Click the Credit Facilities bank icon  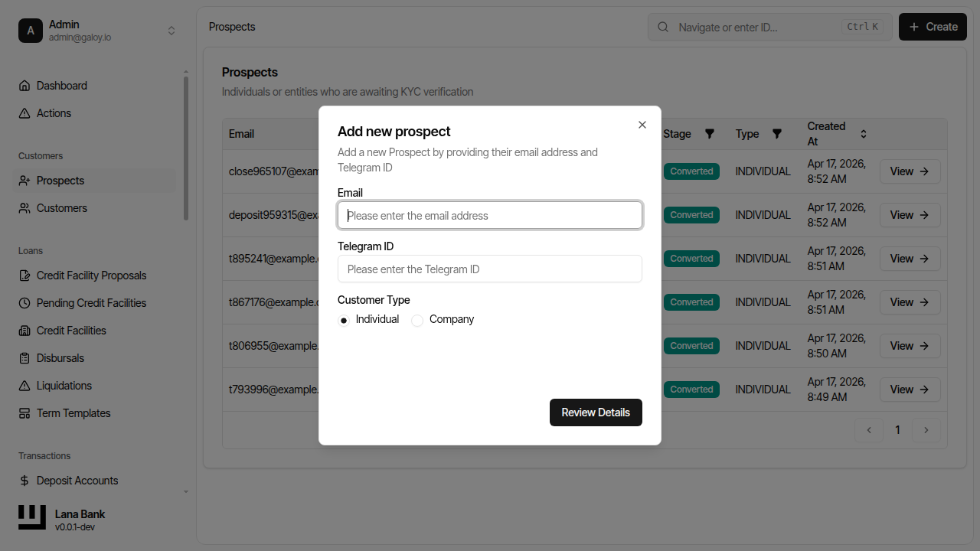click(24, 331)
